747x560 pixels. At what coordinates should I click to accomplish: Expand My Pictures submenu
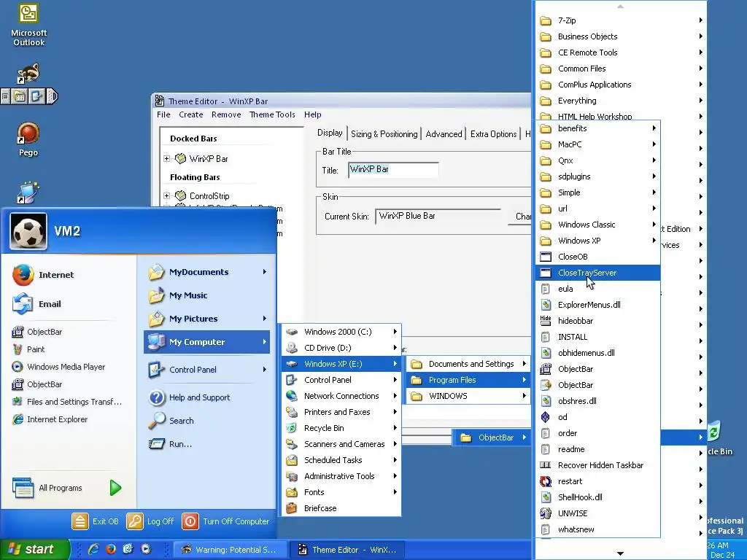coord(264,319)
